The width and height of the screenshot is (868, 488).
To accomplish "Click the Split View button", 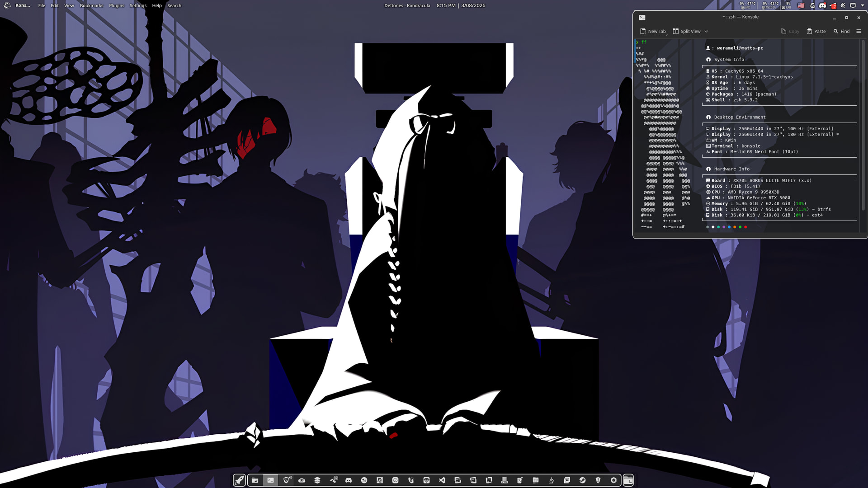I will tap(686, 31).
